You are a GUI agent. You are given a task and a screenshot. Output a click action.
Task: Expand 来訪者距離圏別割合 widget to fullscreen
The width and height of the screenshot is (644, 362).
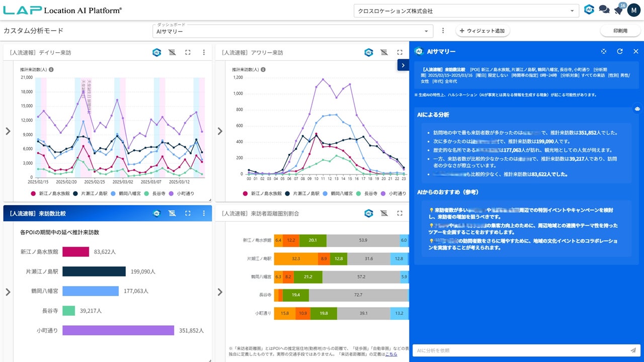[x=400, y=213]
